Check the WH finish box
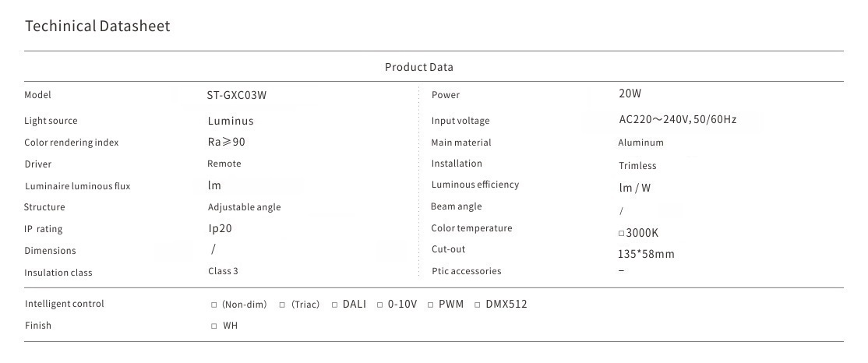Screen dimensions: 868x363 point(214,326)
